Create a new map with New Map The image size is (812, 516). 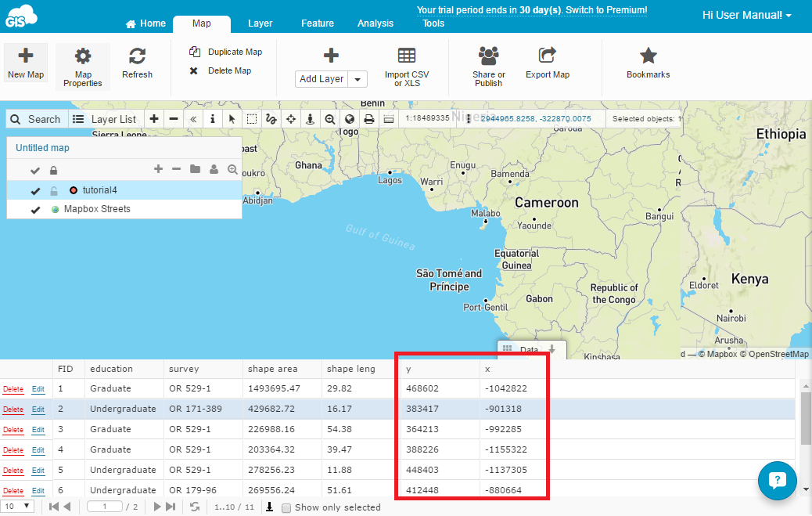point(26,62)
